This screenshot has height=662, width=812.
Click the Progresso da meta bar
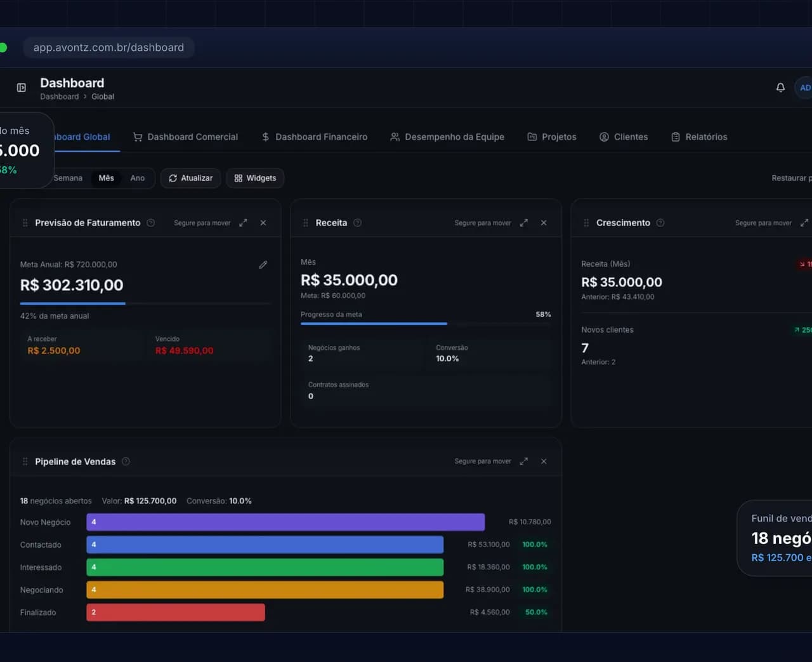click(x=426, y=324)
